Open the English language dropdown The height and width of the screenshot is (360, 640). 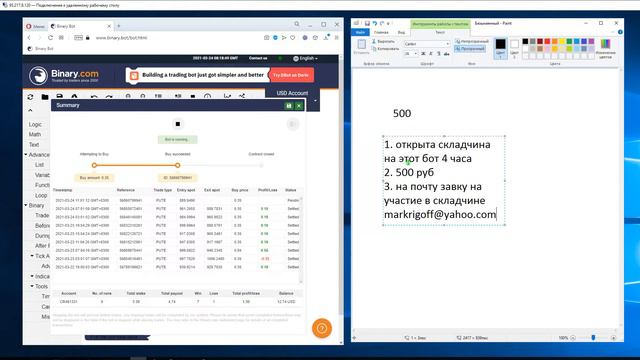pyautogui.click(x=305, y=58)
